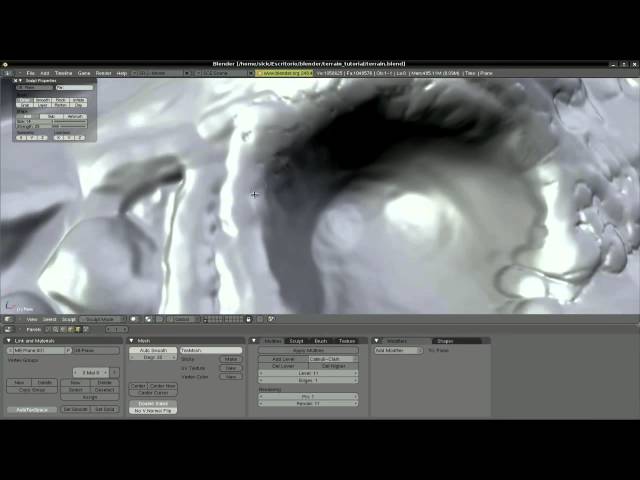Select the Script context icon in Panels
The width and height of the screenshot is (640, 480).
[x=55, y=329]
